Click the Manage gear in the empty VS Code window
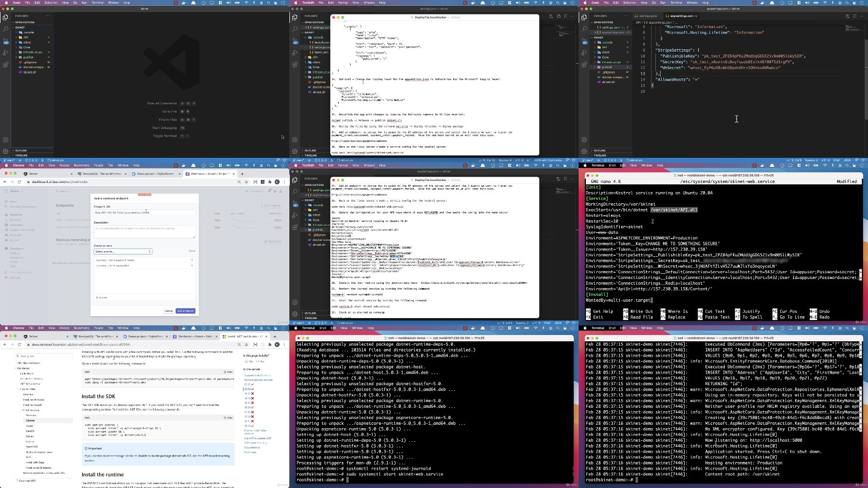This screenshot has height=488, width=868. (5, 151)
